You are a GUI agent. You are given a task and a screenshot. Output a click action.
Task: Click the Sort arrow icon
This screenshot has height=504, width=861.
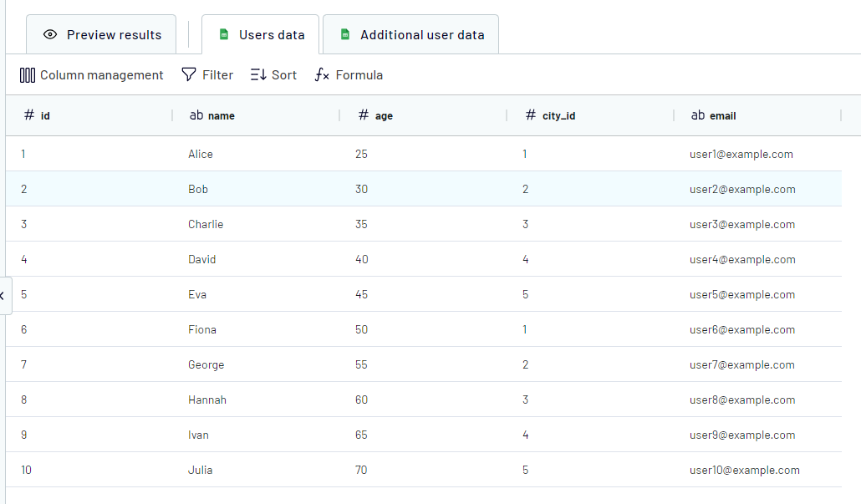258,75
